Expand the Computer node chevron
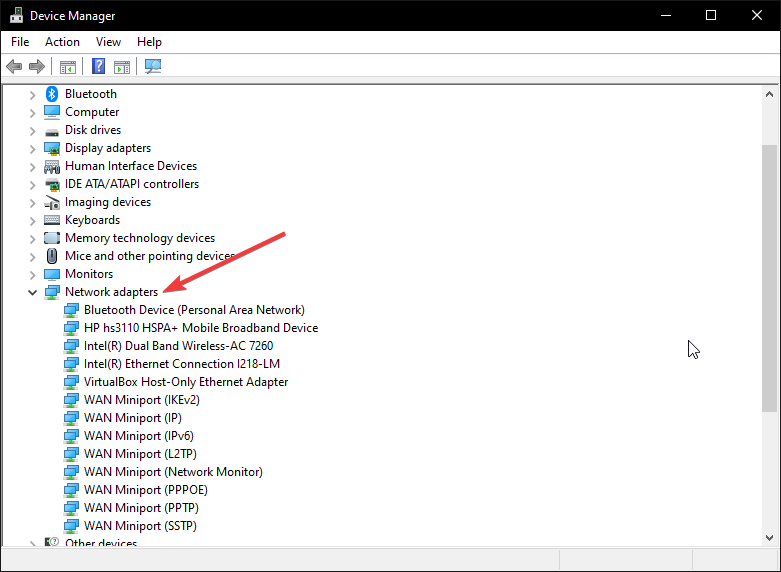781x572 pixels. (x=32, y=113)
